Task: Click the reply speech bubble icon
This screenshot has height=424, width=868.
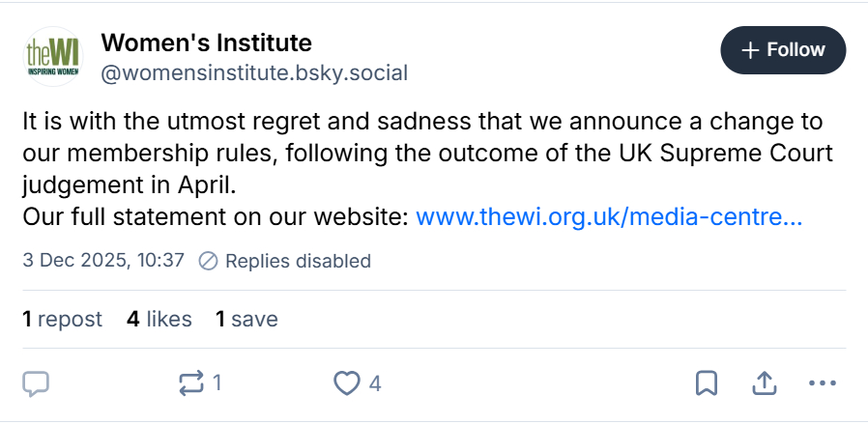Action: click(36, 383)
